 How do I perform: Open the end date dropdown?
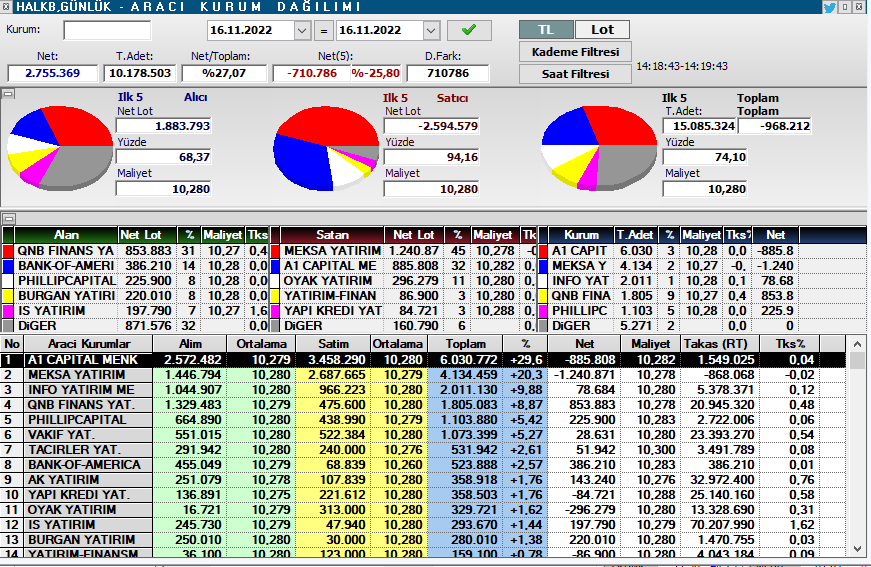431,31
